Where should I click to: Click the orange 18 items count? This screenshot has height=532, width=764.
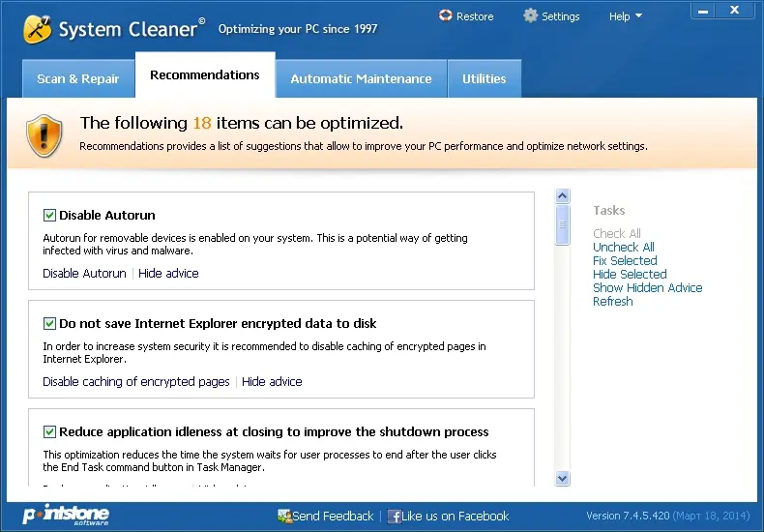pyautogui.click(x=202, y=123)
